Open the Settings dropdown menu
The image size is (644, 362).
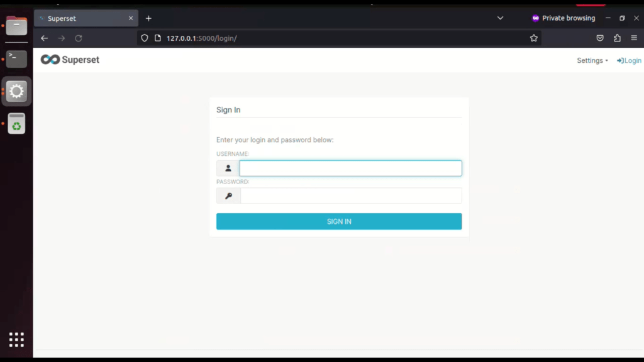point(592,60)
